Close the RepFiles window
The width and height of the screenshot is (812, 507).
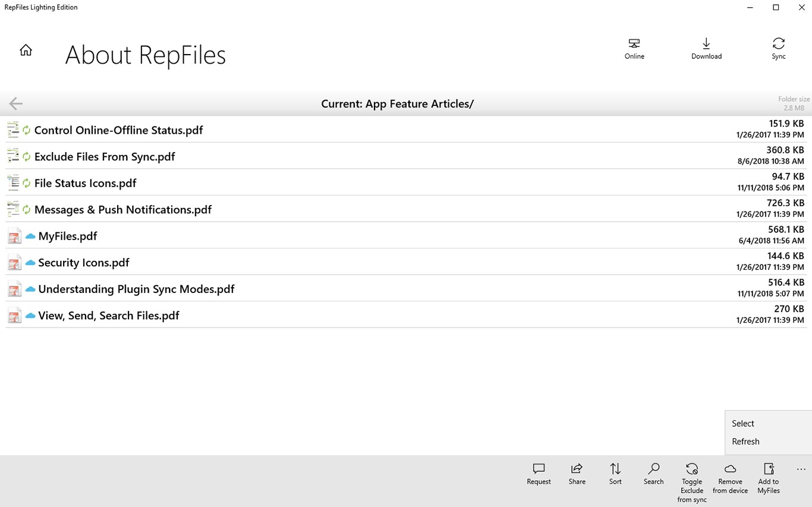click(801, 7)
